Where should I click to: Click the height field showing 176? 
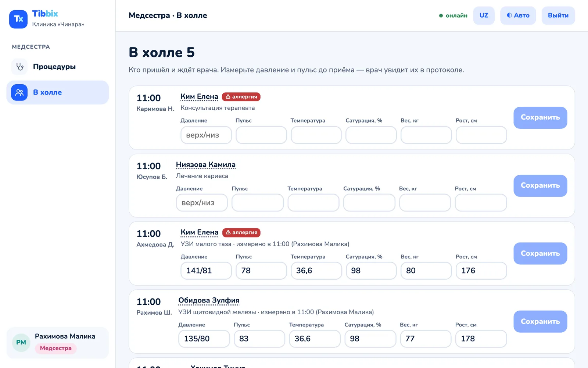[481, 271]
